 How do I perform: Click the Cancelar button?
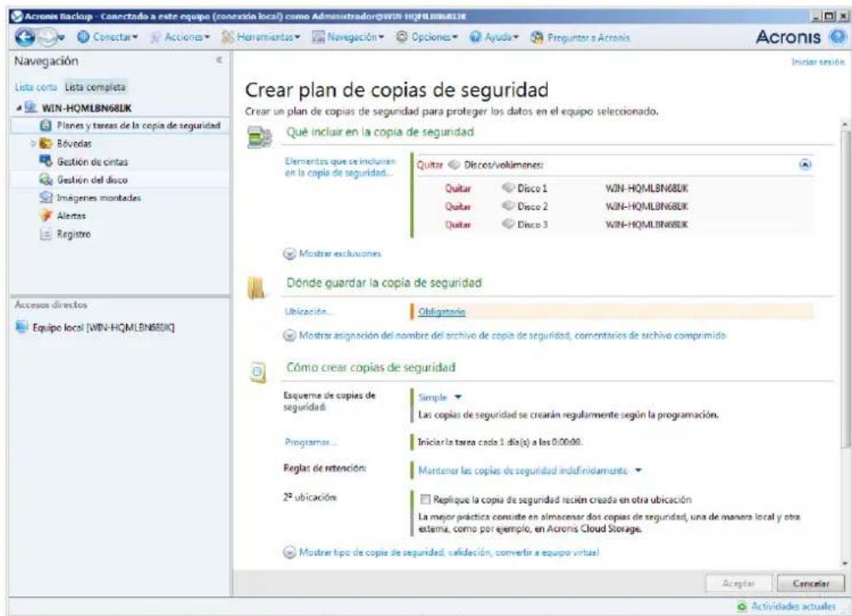(811, 584)
